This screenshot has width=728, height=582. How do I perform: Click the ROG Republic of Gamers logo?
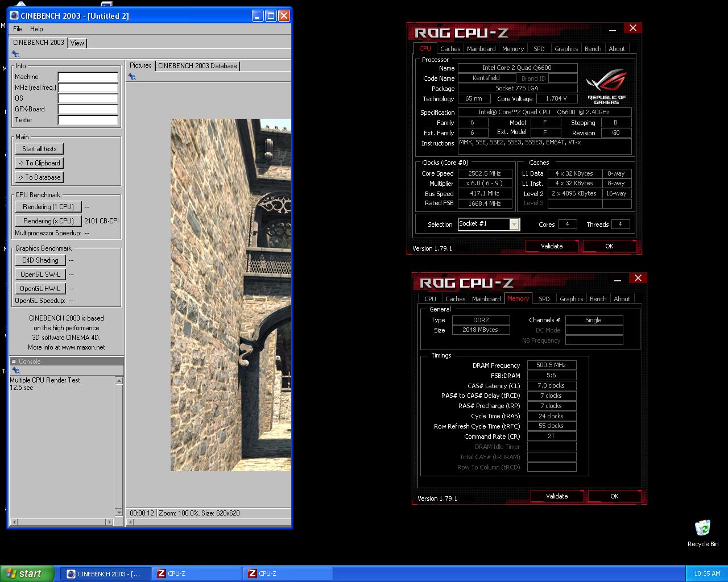[606, 86]
